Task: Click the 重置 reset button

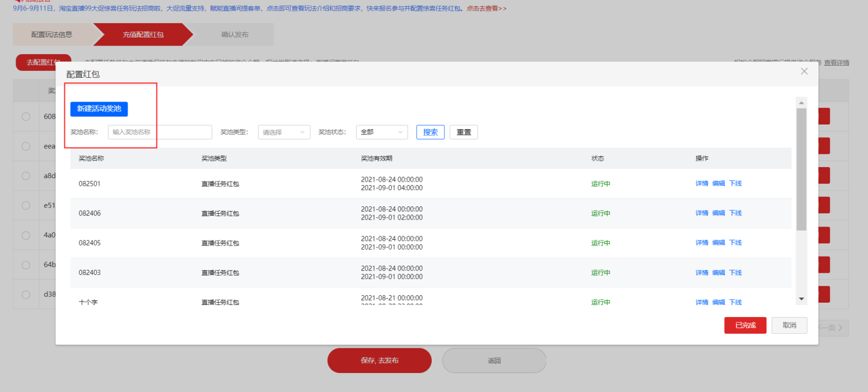Action: tap(463, 132)
